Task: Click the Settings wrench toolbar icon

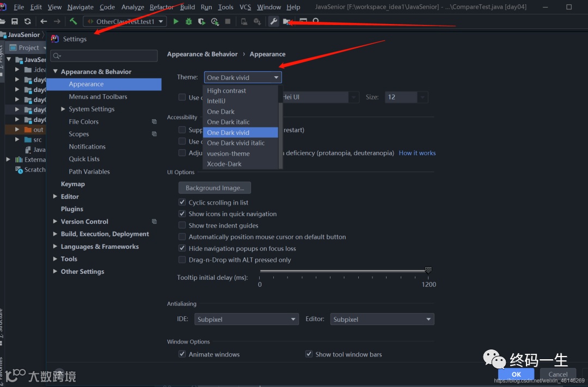Action: tap(274, 21)
